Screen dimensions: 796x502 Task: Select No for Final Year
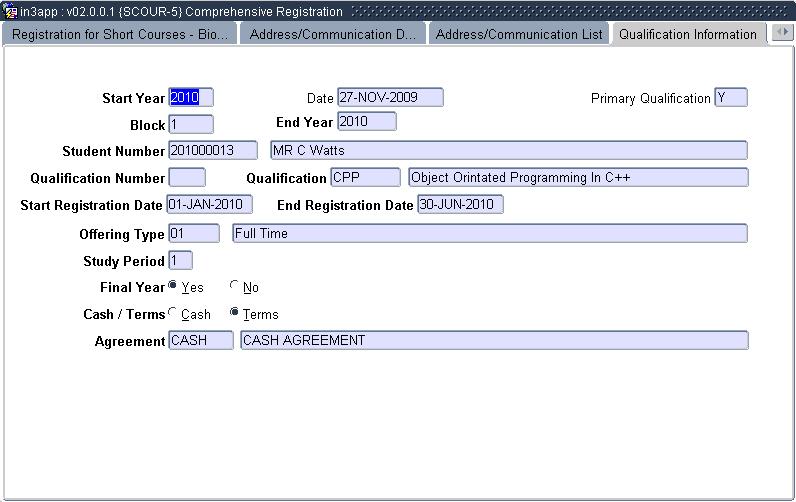235,287
